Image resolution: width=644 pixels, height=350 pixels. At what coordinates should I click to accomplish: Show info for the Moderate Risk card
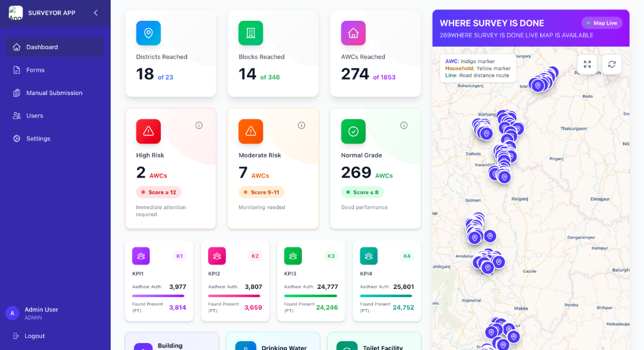[302, 125]
